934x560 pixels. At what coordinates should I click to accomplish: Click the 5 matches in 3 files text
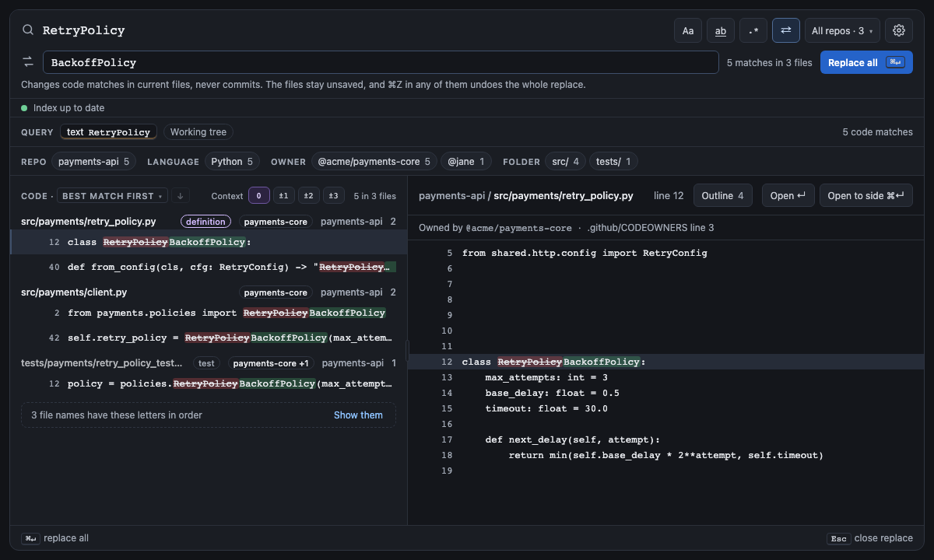pos(769,62)
